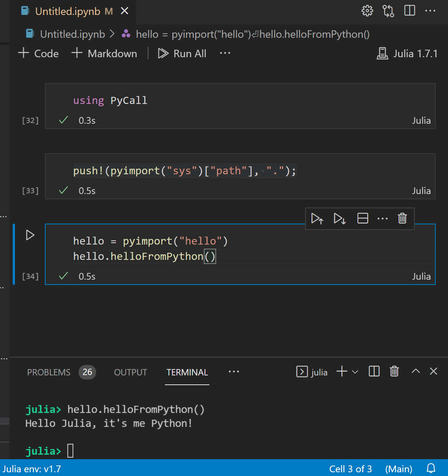Close the bottom panel
The height and width of the screenshot is (476, 448).
433,371
